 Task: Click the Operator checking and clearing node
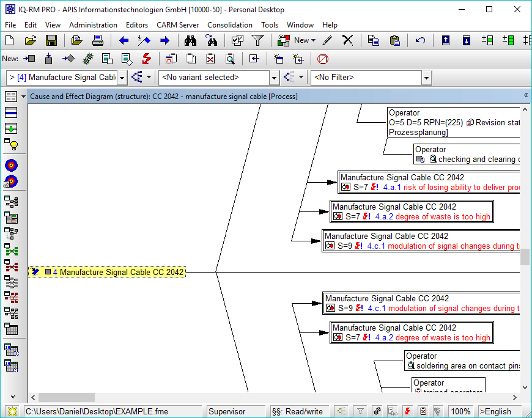(467, 154)
